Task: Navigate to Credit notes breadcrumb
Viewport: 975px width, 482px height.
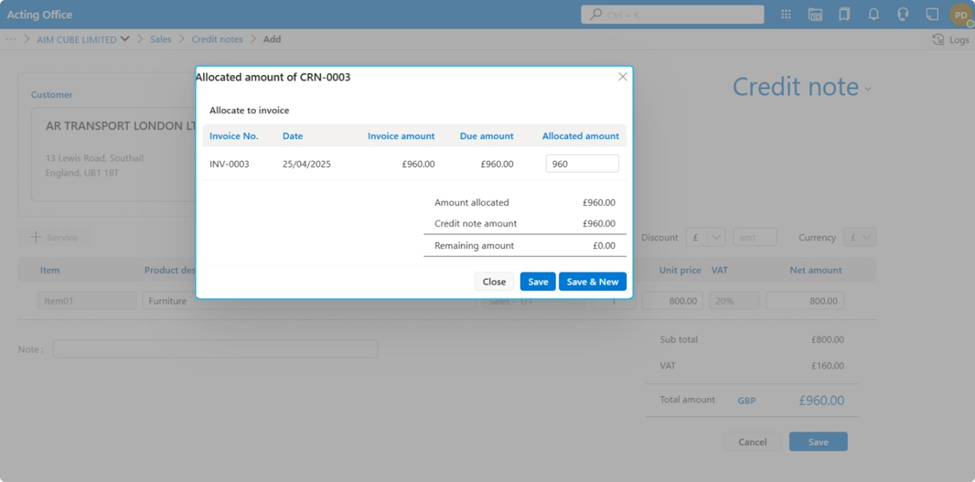Action: tap(217, 40)
